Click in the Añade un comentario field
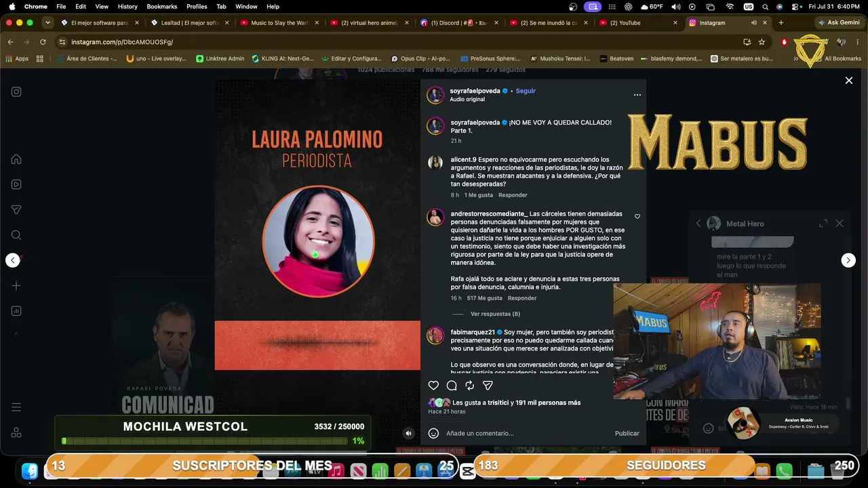The height and width of the screenshot is (488, 868). 528,434
